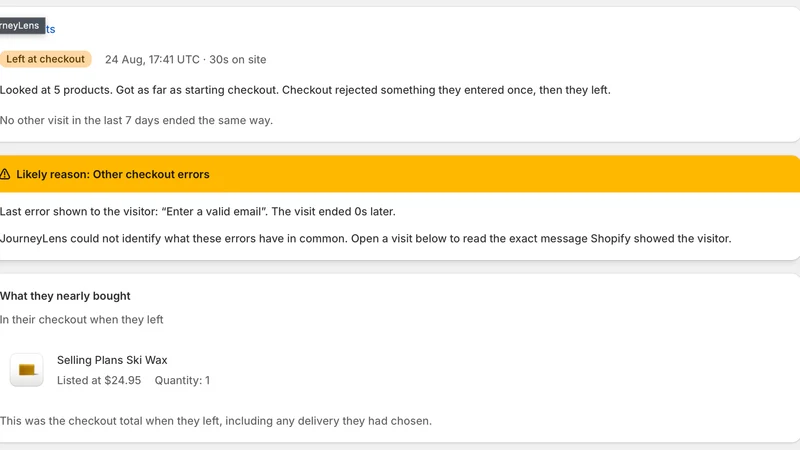This screenshot has width=800, height=450.
Task: Click the 30s on site duration text
Action: [x=238, y=60]
